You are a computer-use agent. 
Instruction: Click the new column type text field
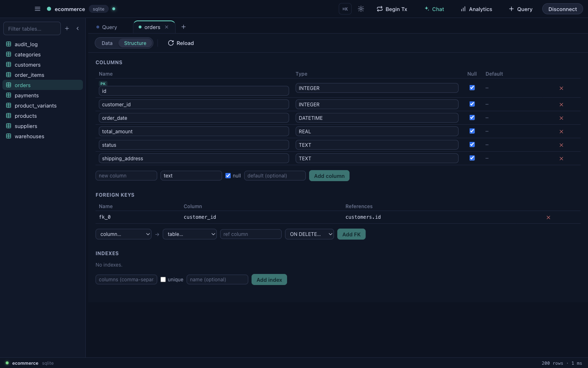pyautogui.click(x=191, y=176)
